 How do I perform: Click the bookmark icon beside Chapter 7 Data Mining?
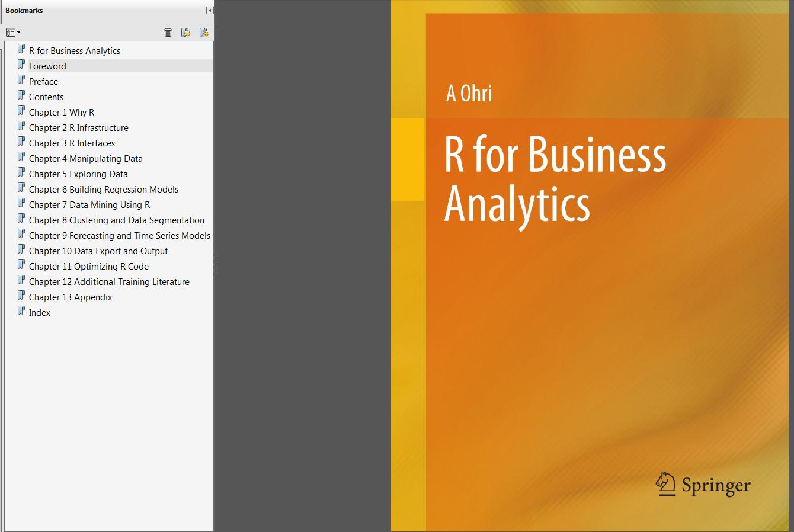[x=21, y=203]
